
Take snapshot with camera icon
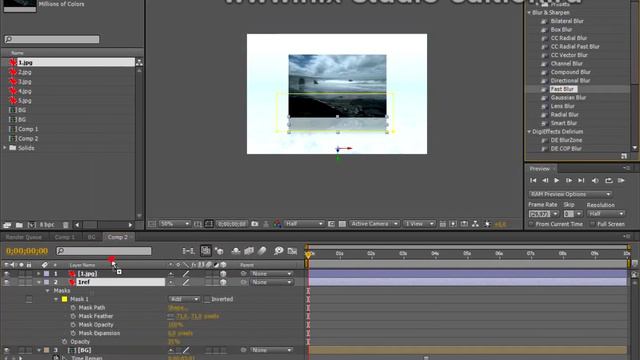255,224
